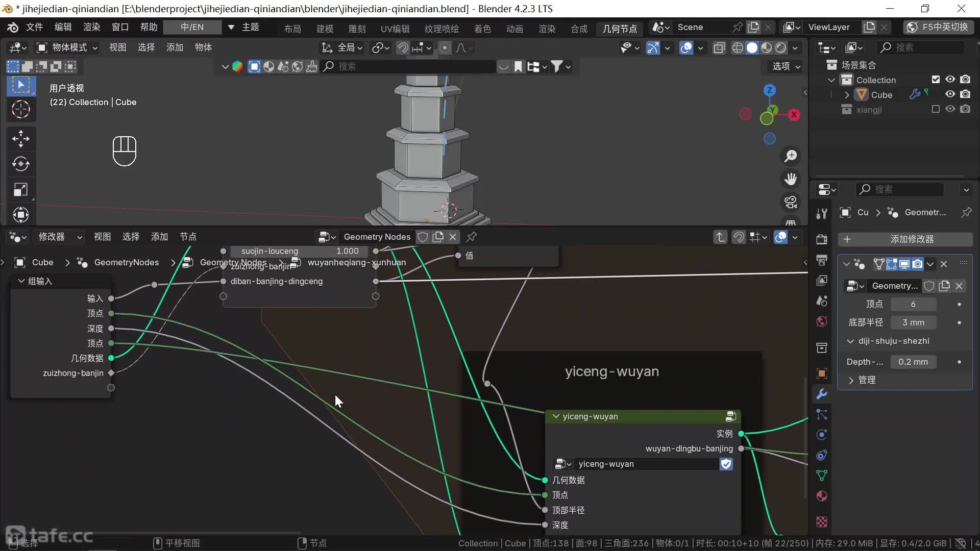
Task: Uncheck the Collection exclude checkbox
Action: [936, 80]
